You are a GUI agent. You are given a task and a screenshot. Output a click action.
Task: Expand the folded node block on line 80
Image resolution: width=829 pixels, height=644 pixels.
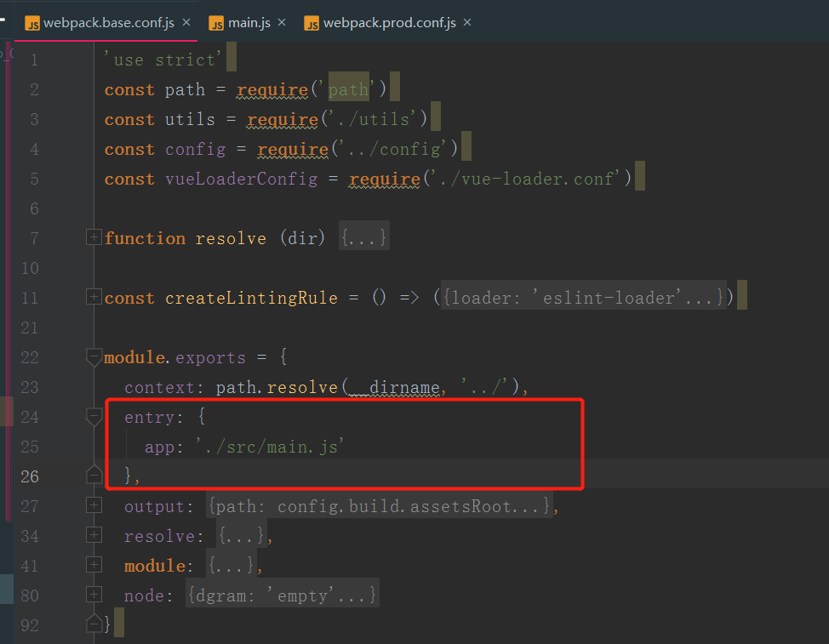point(94,595)
